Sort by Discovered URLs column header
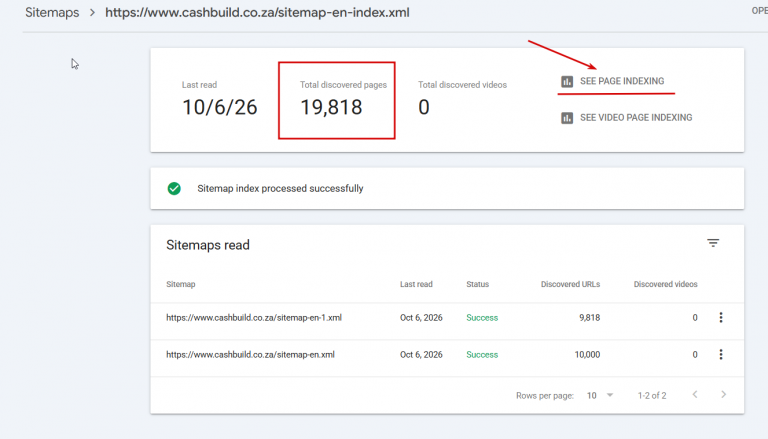This screenshot has width=768, height=439. click(x=570, y=284)
